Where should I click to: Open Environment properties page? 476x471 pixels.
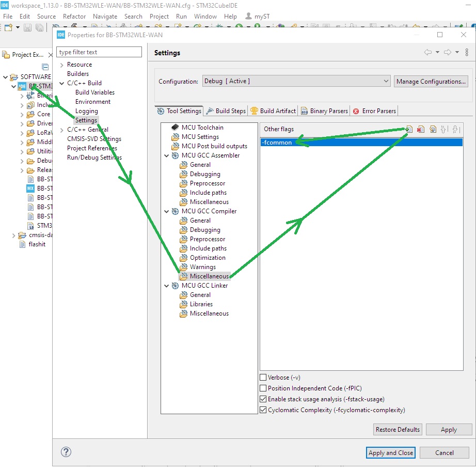click(x=93, y=102)
